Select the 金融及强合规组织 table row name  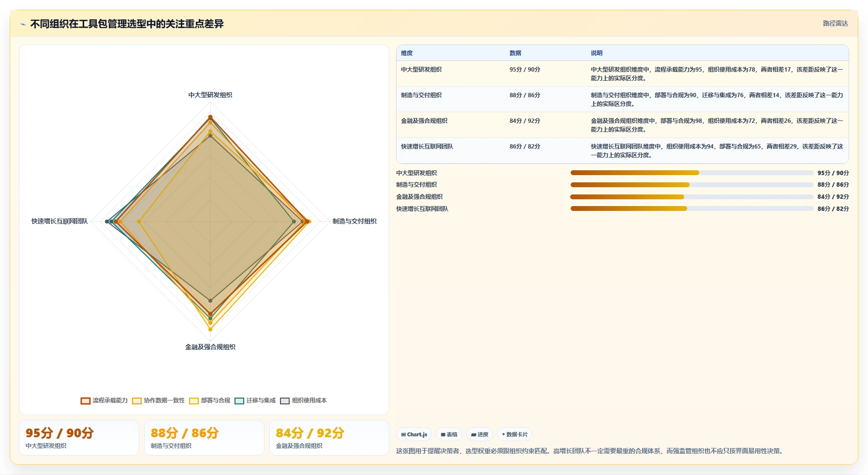coord(424,121)
